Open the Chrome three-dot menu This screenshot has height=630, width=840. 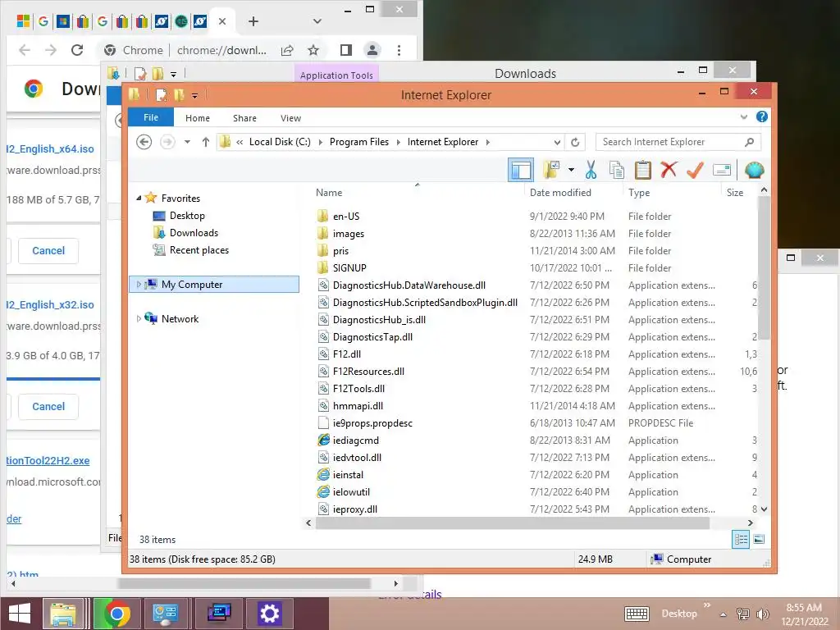click(399, 50)
